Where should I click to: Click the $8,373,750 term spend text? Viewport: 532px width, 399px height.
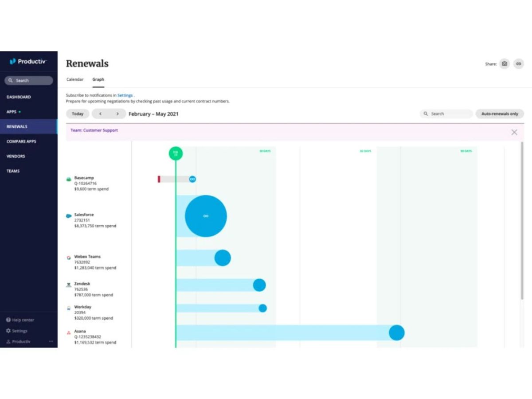[95, 226]
